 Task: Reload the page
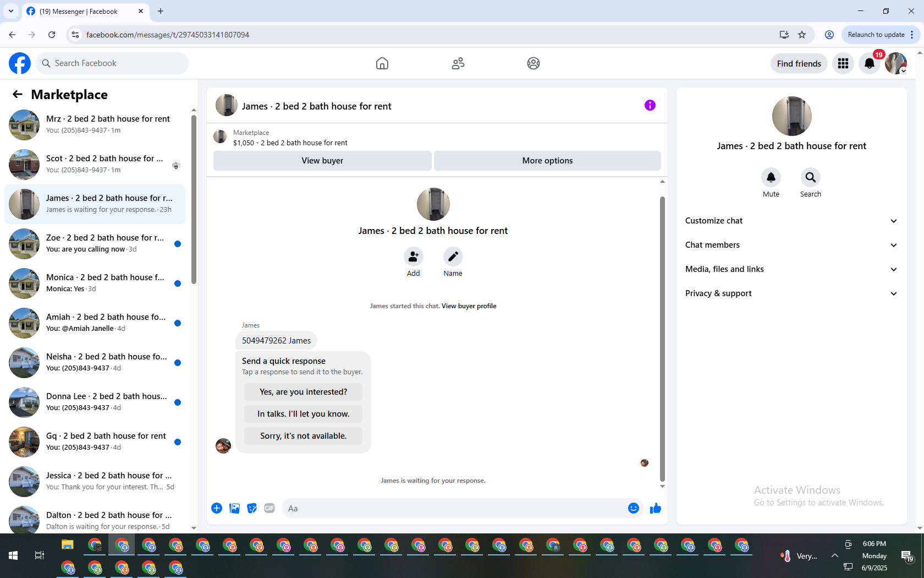pyautogui.click(x=52, y=35)
